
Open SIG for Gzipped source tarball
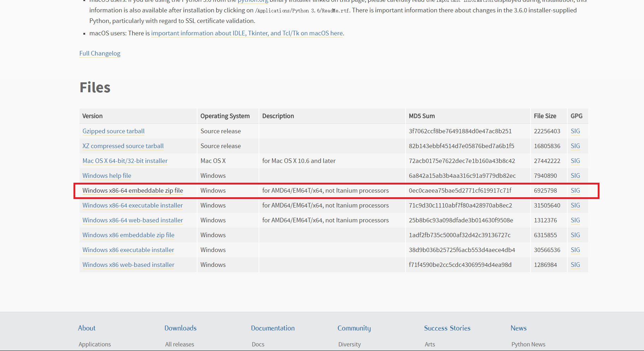[575, 131]
